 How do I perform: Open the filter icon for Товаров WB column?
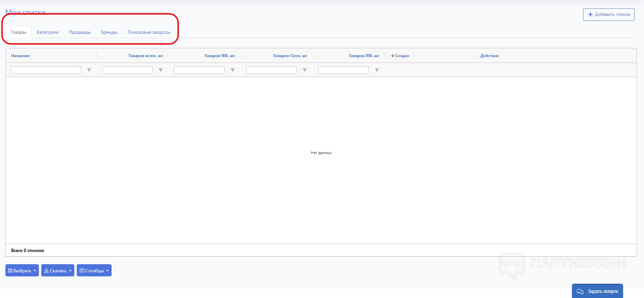233,70
